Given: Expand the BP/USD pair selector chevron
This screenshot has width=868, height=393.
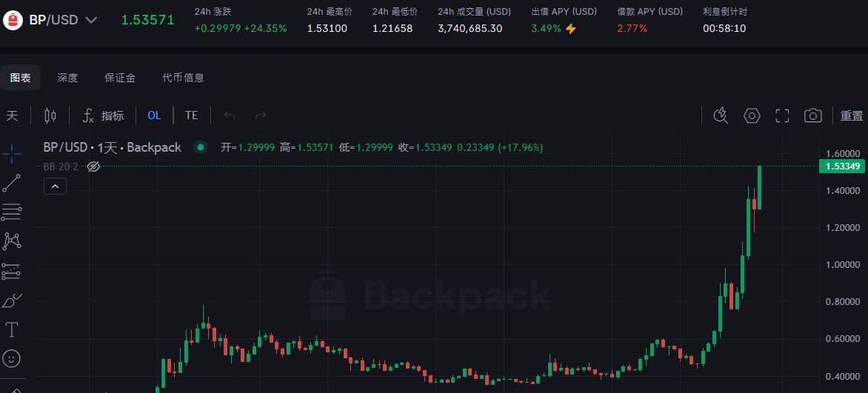Looking at the screenshot, I should (91, 21).
